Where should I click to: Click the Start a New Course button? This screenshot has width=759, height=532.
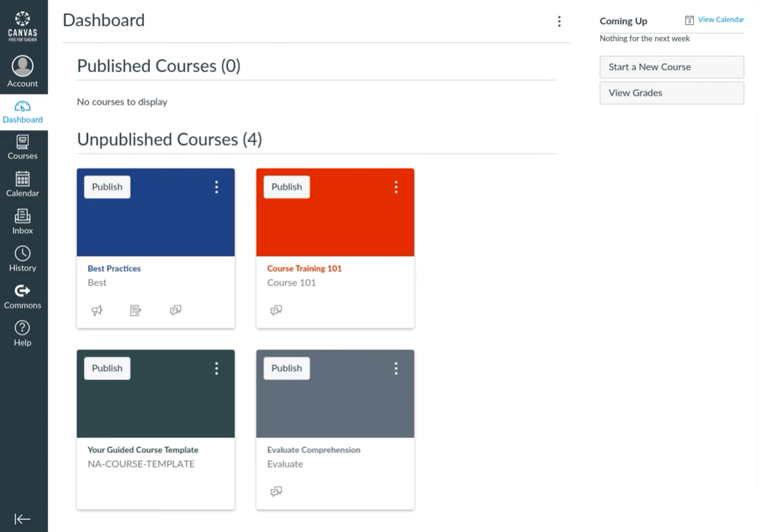[671, 67]
